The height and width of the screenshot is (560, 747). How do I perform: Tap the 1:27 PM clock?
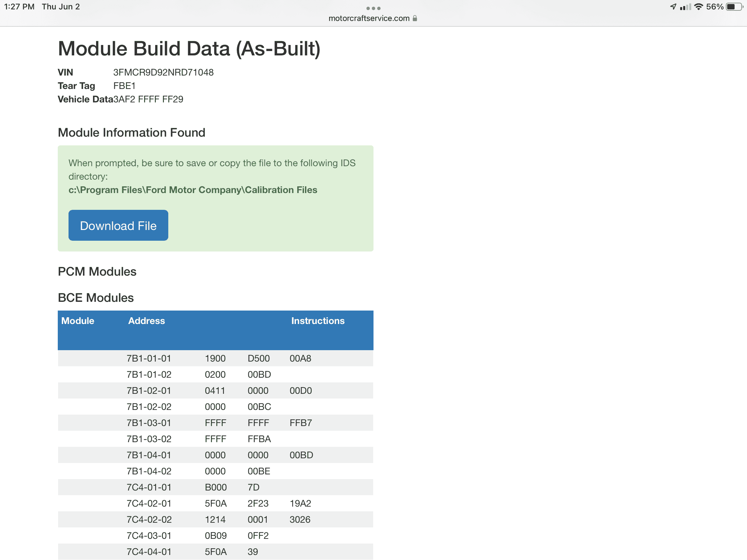[x=19, y=7]
